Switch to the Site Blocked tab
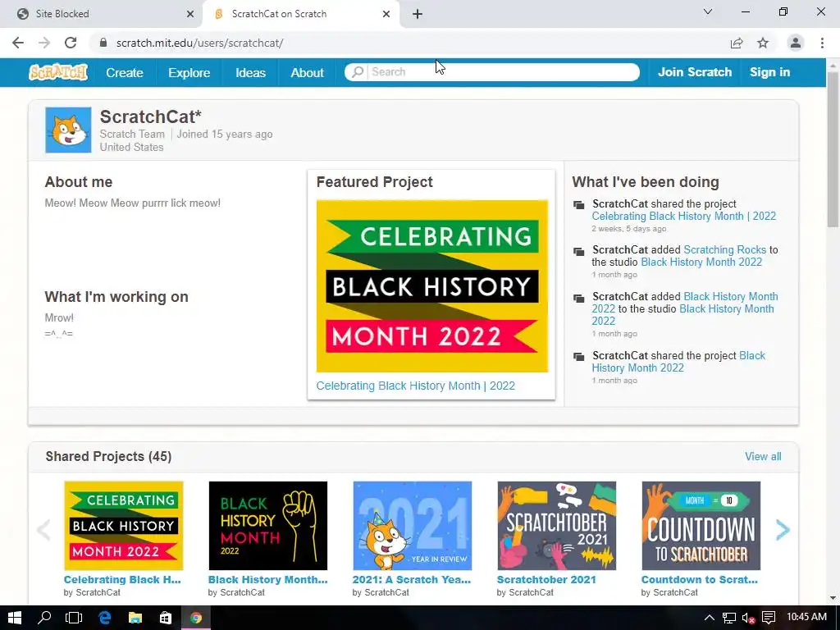Image resolution: width=840 pixels, height=630 pixels. tap(102, 14)
